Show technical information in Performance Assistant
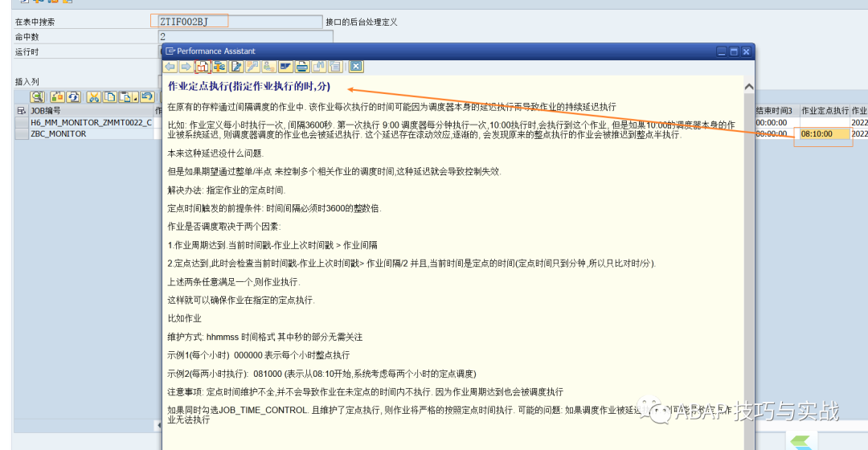Viewport: 868px width, 450px height. click(219, 67)
